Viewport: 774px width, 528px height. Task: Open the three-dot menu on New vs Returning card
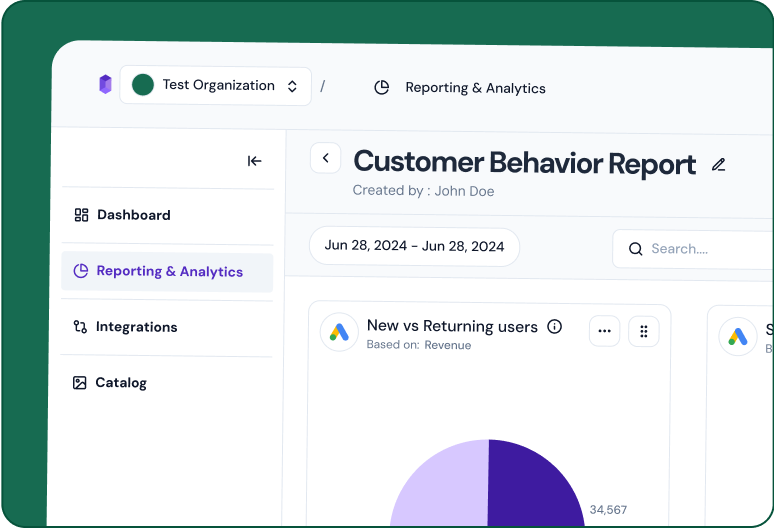(604, 331)
